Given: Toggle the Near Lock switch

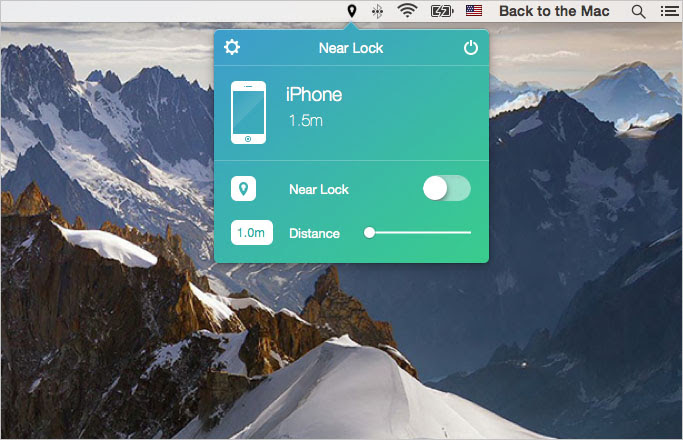Looking at the screenshot, I should [x=446, y=188].
